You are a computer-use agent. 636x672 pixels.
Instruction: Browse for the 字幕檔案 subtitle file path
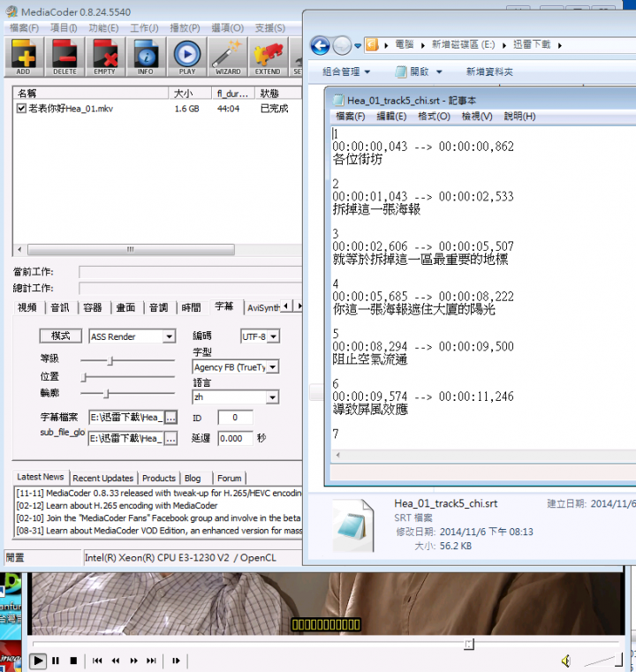point(170,418)
